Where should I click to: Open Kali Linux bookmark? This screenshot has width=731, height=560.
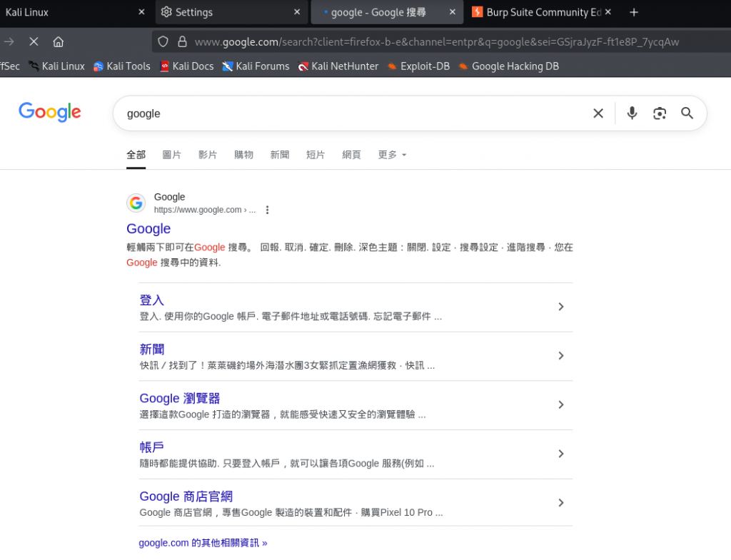[x=56, y=66]
